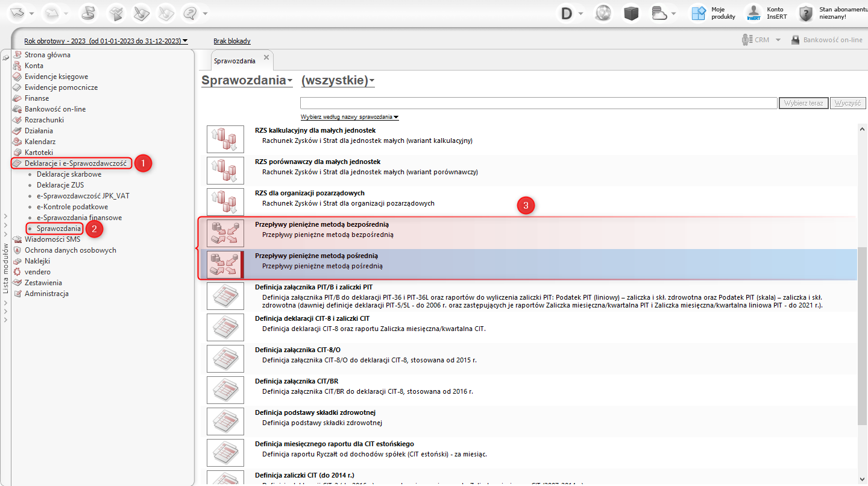
Task: Click the large D icon in top toolbar
Action: coord(567,13)
